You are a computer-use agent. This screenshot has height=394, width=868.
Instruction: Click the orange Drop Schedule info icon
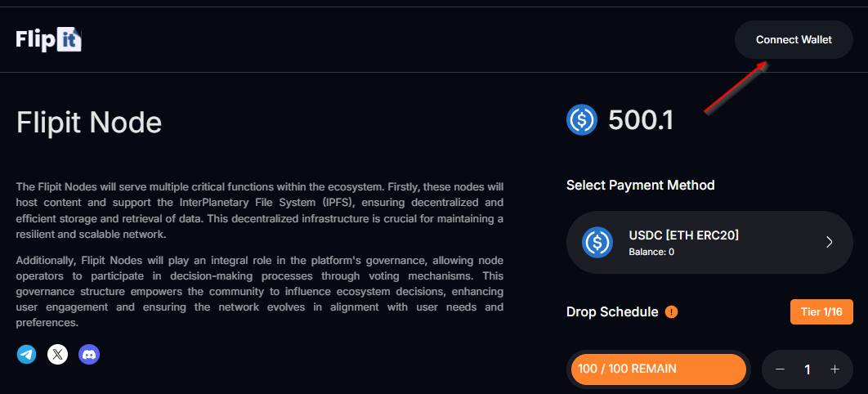coord(671,312)
